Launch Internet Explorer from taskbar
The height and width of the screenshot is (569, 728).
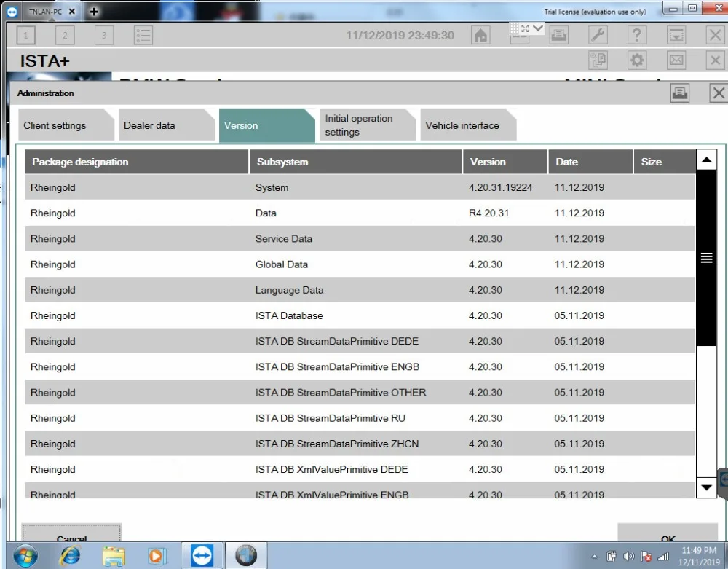70,556
